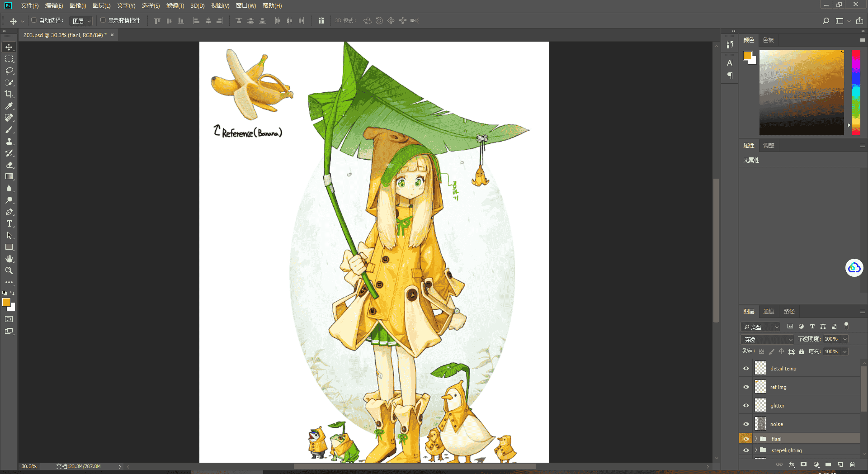Switch to the 色板 (Swatches) tab
Viewport: 868px width, 474px height.
768,40
